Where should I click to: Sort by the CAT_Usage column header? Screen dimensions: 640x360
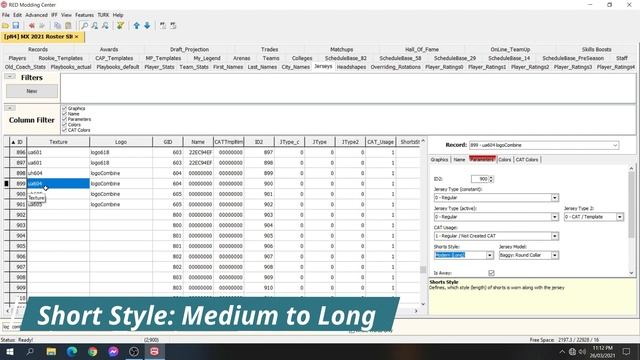point(380,142)
